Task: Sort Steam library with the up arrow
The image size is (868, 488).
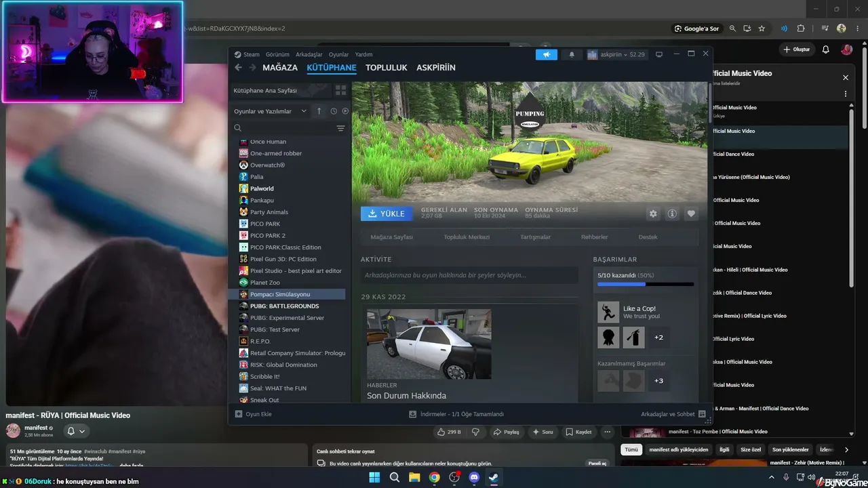Action: [319, 111]
